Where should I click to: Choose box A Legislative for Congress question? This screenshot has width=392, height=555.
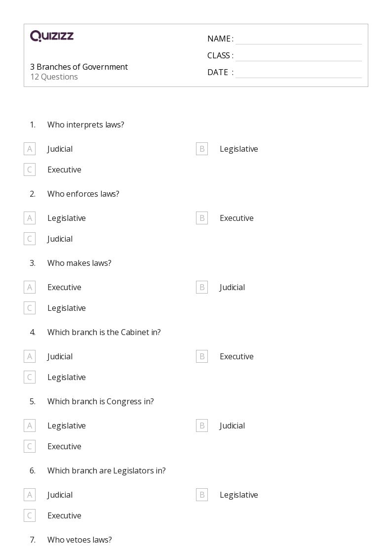pyautogui.click(x=30, y=426)
